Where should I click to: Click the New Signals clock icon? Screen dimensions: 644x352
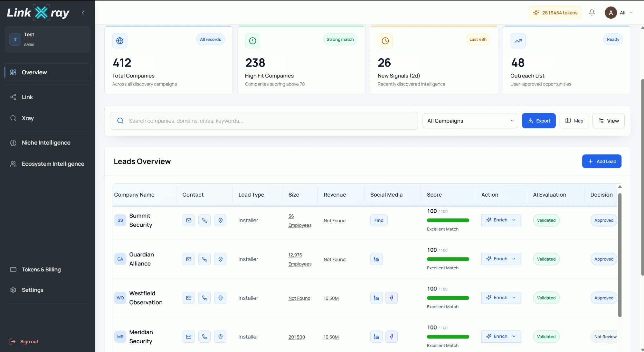pos(385,41)
